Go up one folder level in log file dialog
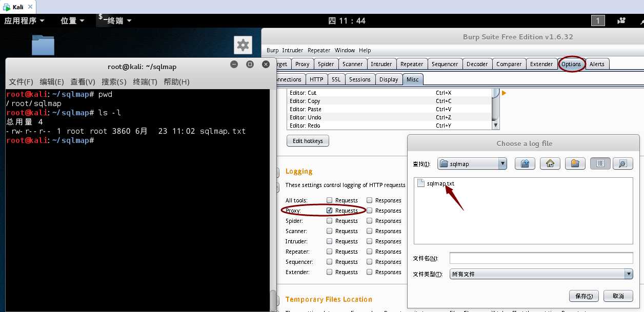Image resolution: width=644 pixels, height=312 pixels. point(525,163)
